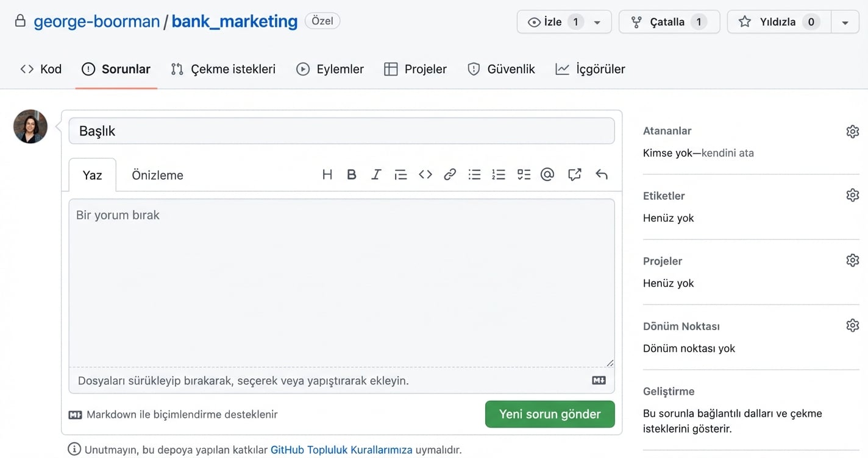Insert code block with angle brackets icon
868x458 pixels.
point(425,175)
